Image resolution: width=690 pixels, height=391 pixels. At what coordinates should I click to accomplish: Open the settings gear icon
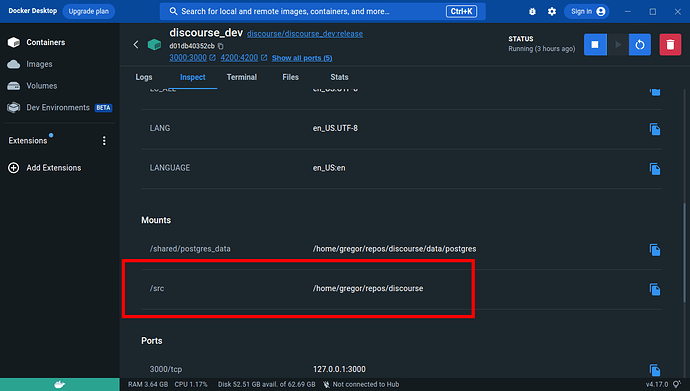[x=552, y=11]
